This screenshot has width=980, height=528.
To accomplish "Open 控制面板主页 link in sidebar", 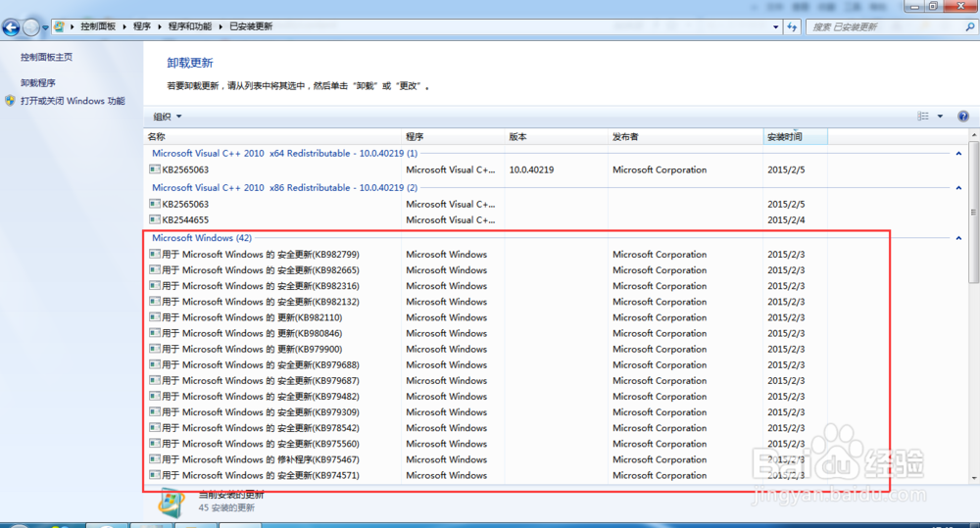I will pos(46,57).
